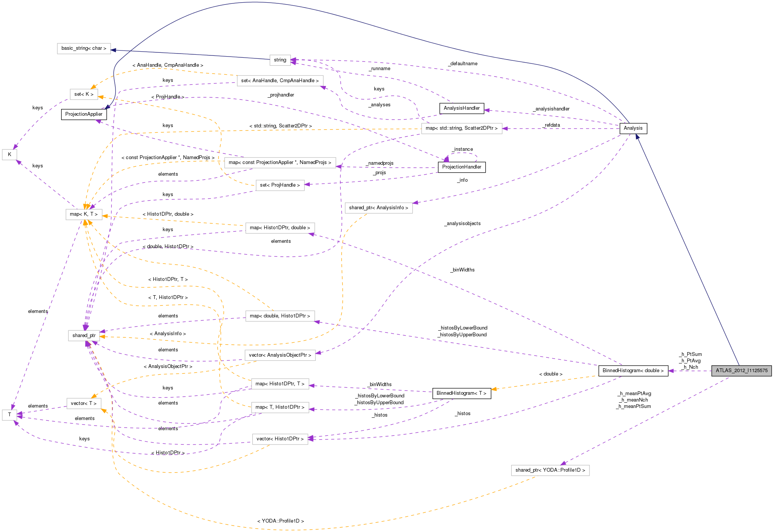Click the < AnaHandle, CmpAnaHandle > template label

click(168, 65)
